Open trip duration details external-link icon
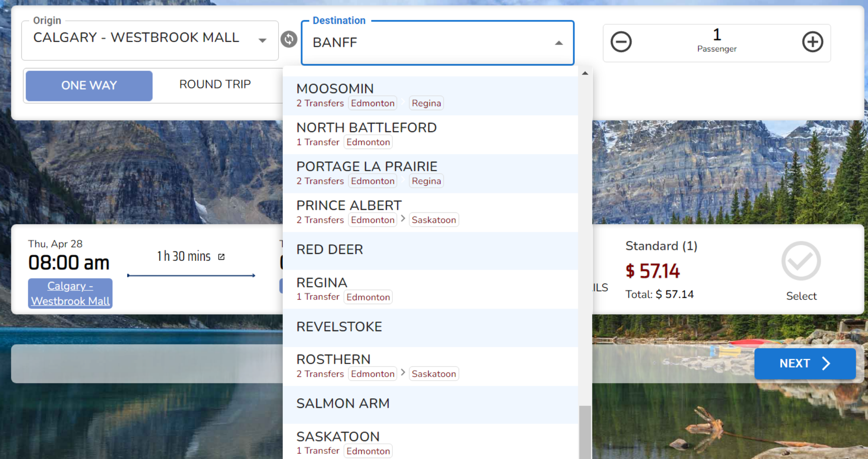The width and height of the screenshot is (868, 459). coord(221,257)
